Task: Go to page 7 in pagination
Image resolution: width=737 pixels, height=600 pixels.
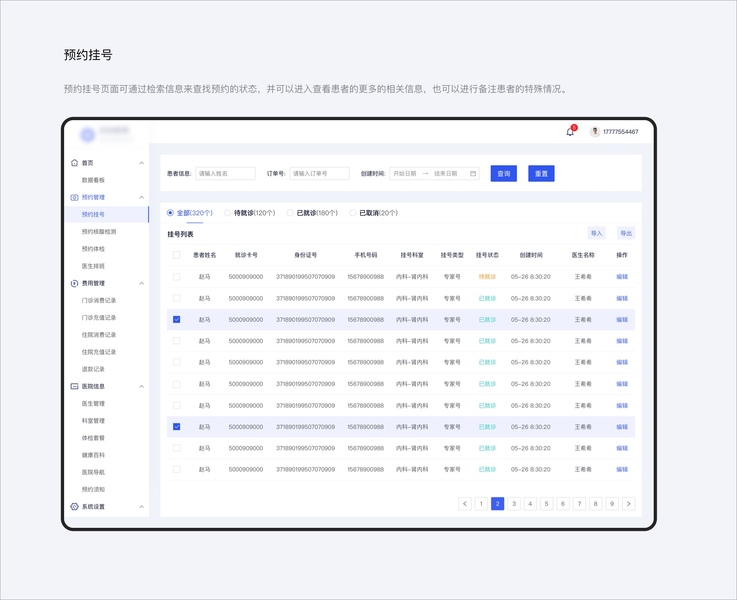Action: 579,504
